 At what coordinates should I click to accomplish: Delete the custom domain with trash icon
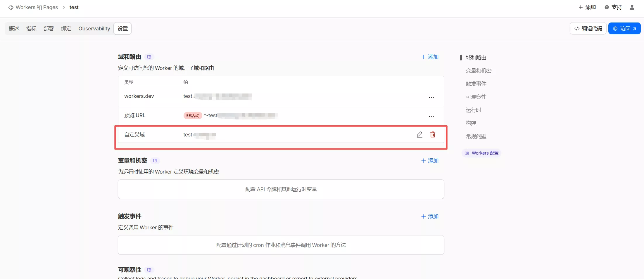tap(433, 135)
